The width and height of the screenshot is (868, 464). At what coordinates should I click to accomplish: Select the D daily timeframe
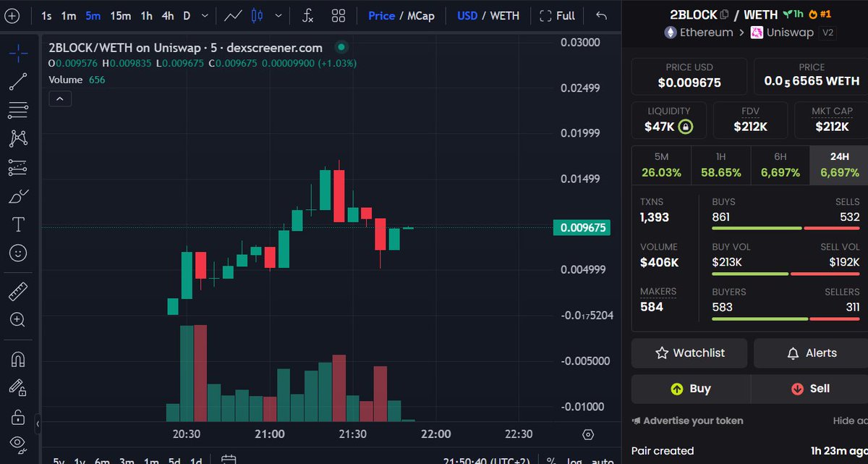coord(187,15)
